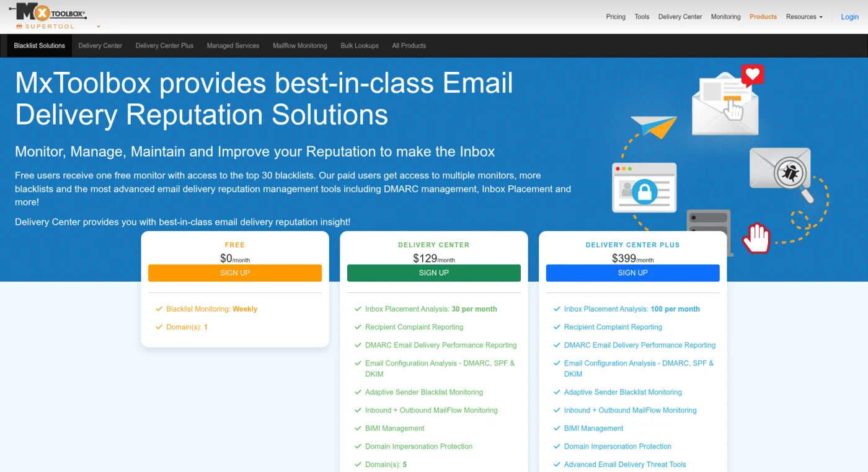Click the orange "FREE" card heading
The image size is (868, 472).
click(x=235, y=245)
